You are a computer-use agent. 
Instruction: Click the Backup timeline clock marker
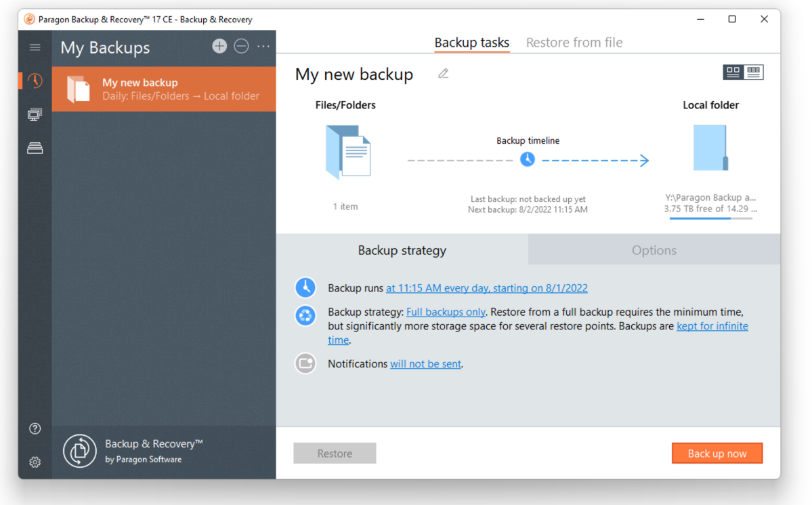(527, 159)
